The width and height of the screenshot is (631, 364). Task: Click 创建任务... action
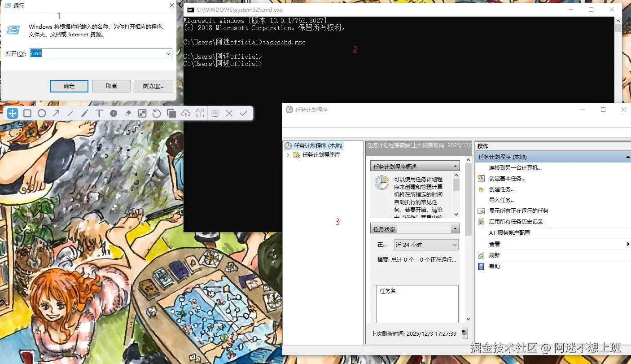pos(502,189)
